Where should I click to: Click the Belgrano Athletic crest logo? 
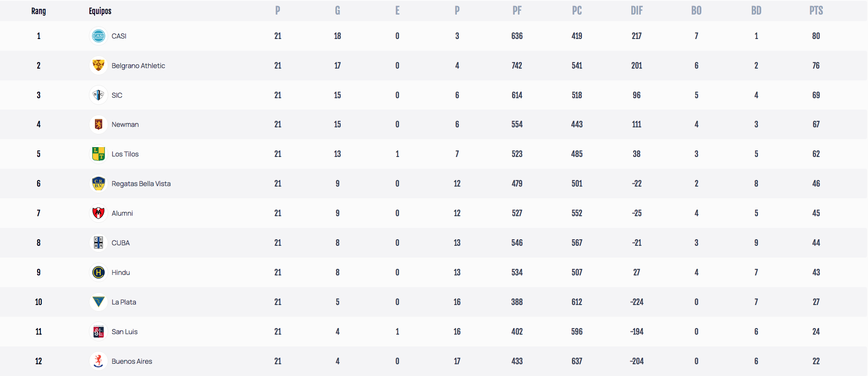(x=98, y=65)
